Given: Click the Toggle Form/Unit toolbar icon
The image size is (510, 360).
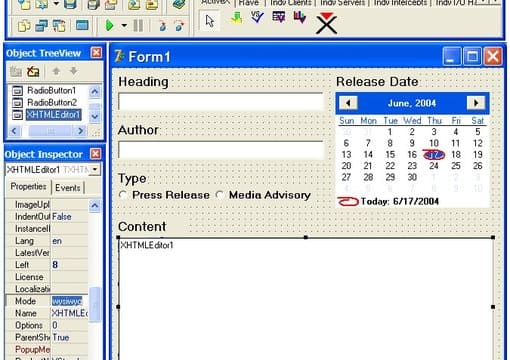Looking at the screenshot, I should (x=59, y=26).
